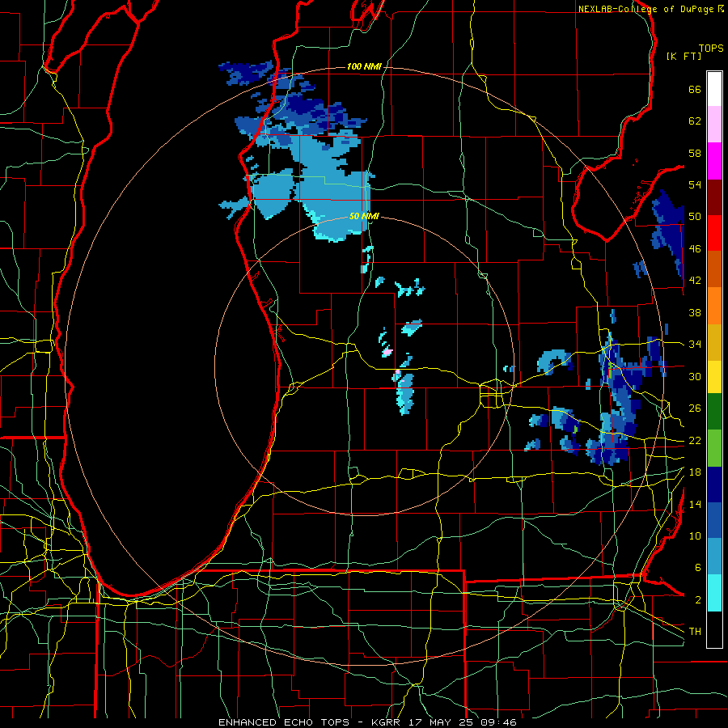Screen dimensions: 728x728
Task: Click the legend value '34'
Action: [x=695, y=345]
